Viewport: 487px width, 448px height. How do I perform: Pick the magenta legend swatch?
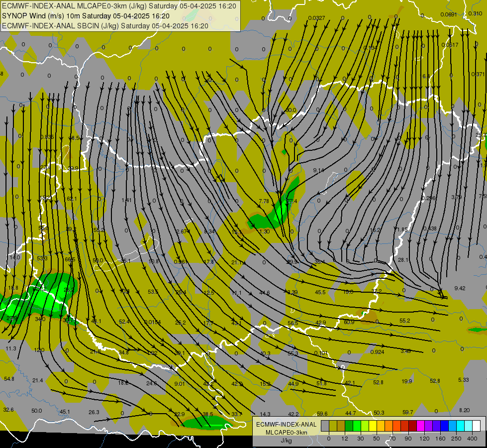tap(421, 426)
